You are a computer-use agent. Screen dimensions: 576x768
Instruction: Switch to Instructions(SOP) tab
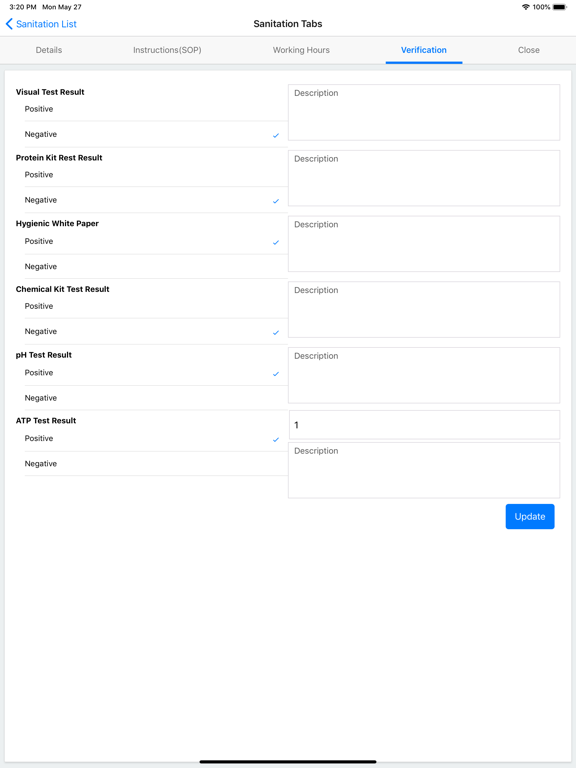[167, 50]
